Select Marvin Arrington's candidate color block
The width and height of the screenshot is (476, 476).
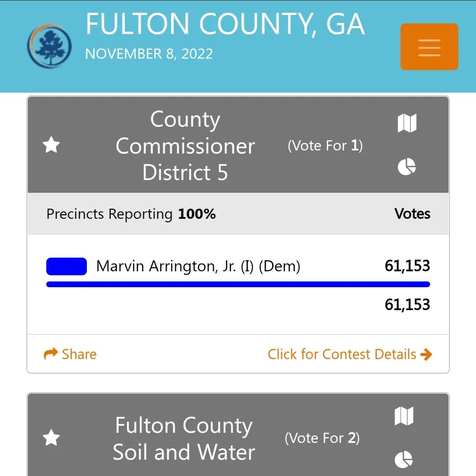point(66,266)
